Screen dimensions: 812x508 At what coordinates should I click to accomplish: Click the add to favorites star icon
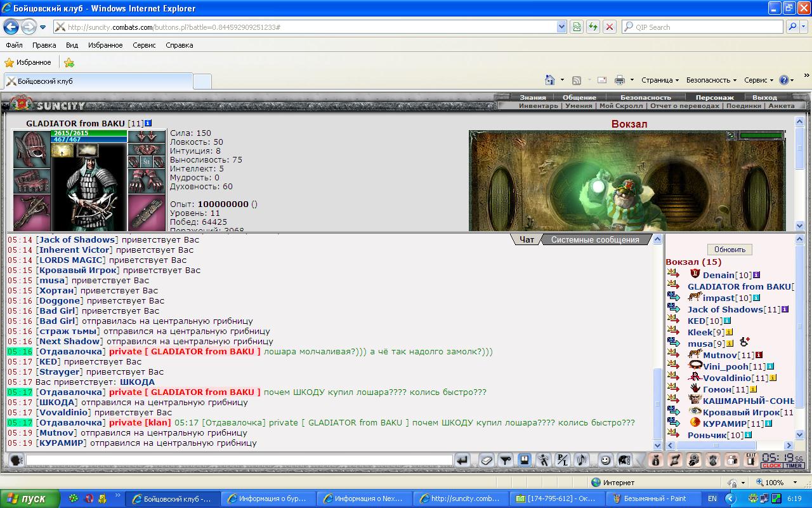69,62
